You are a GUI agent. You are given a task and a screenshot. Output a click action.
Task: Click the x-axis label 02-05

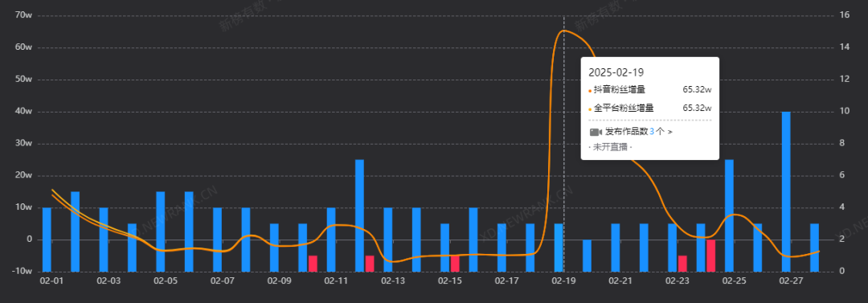pos(166,280)
